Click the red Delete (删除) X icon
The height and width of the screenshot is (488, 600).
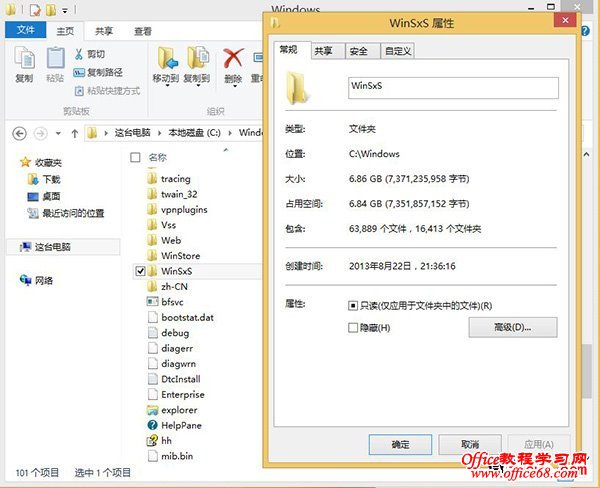pyautogui.click(x=233, y=58)
